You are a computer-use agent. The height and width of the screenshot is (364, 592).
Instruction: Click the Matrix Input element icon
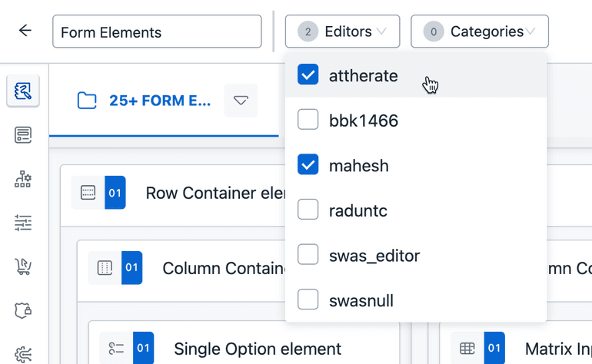pyautogui.click(x=467, y=348)
